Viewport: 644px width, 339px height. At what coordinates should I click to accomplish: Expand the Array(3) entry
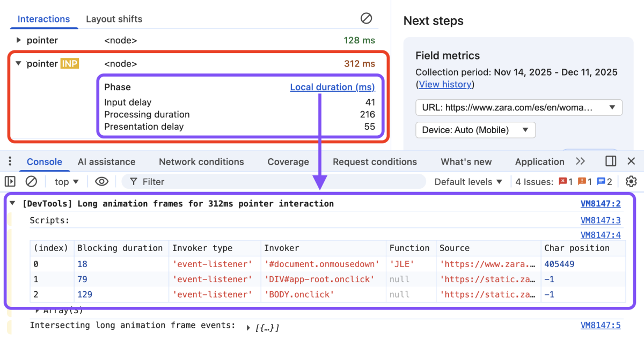[x=37, y=310]
